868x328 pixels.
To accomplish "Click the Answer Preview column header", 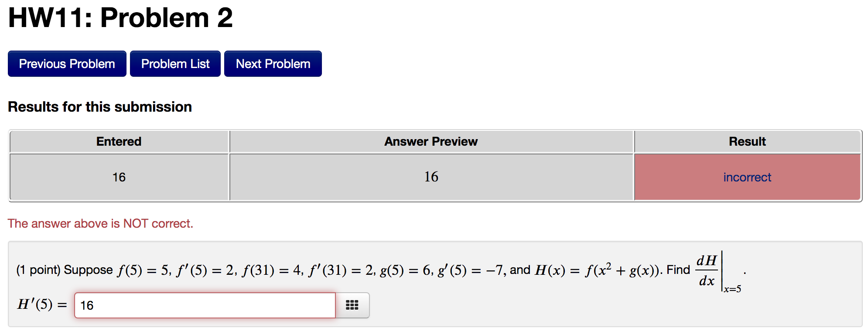I will pos(431,141).
